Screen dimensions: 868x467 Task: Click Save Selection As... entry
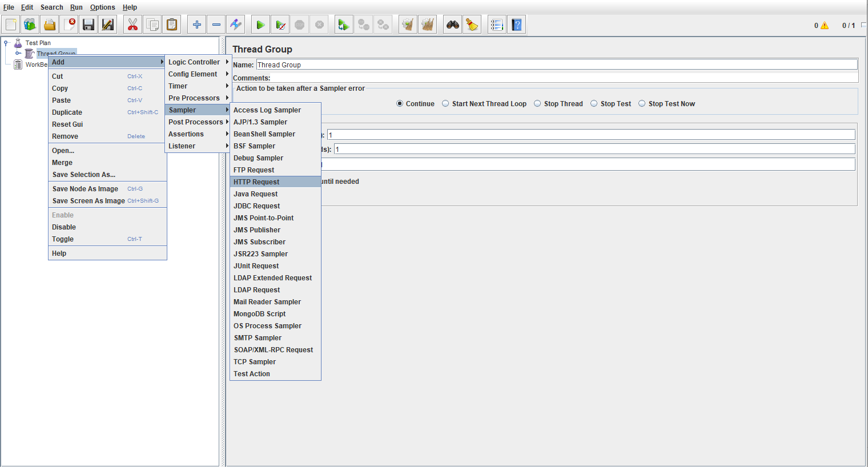[84, 175]
